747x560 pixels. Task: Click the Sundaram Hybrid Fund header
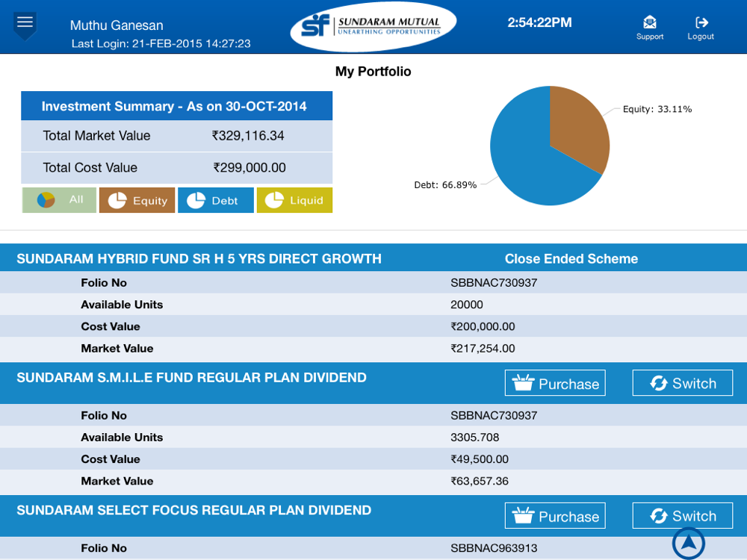click(199, 258)
